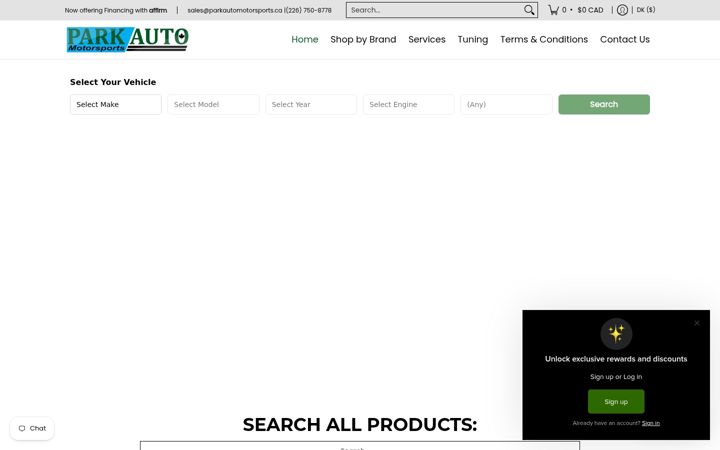Click the search magnifier icon in header
The height and width of the screenshot is (450, 720).
click(529, 10)
